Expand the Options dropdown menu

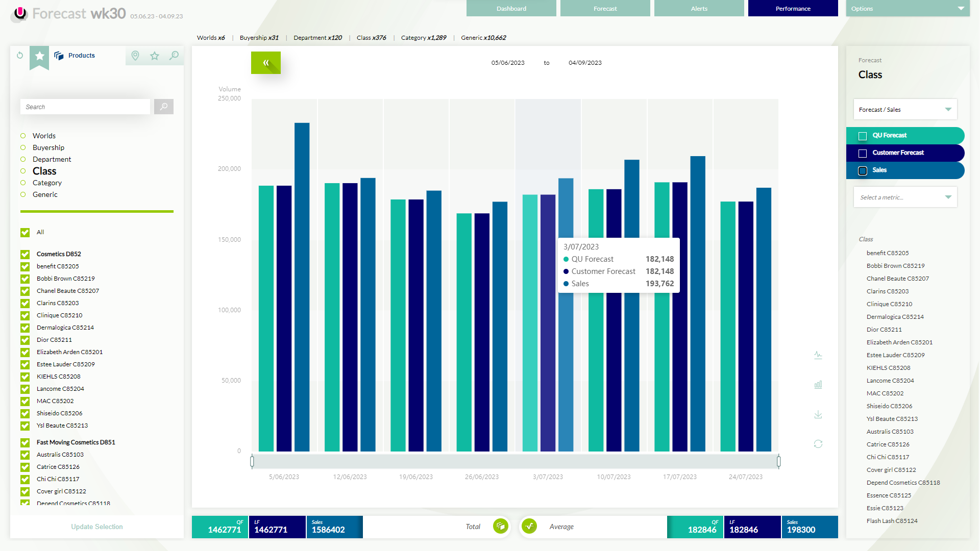pyautogui.click(x=908, y=9)
